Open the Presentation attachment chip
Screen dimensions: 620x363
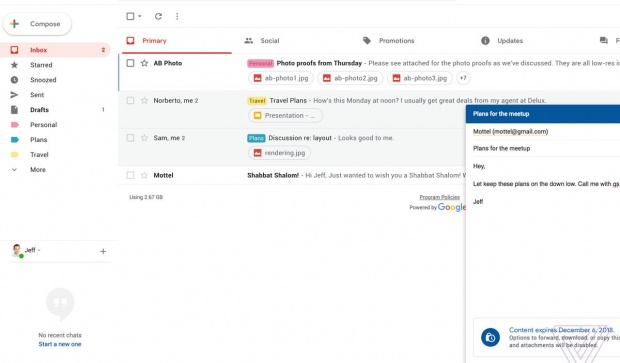coord(285,115)
